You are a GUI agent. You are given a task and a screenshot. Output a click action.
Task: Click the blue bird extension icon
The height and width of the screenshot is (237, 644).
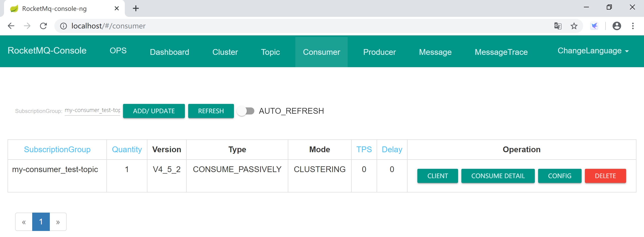594,26
